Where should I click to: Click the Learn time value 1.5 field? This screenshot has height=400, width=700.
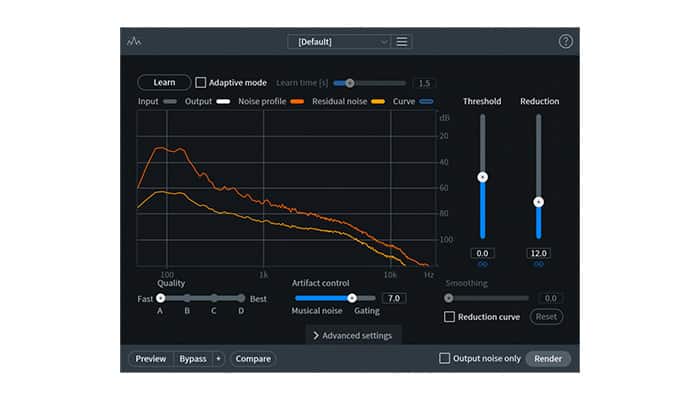425,83
